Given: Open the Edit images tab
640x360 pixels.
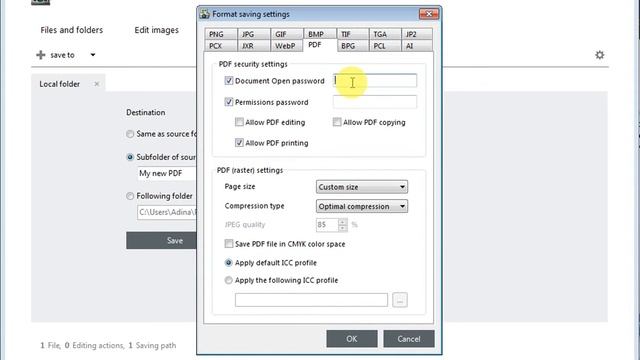Looking at the screenshot, I should tap(157, 30).
